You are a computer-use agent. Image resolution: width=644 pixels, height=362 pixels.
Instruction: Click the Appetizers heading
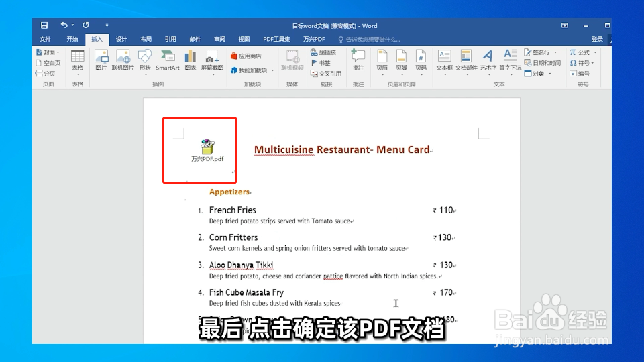229,192
